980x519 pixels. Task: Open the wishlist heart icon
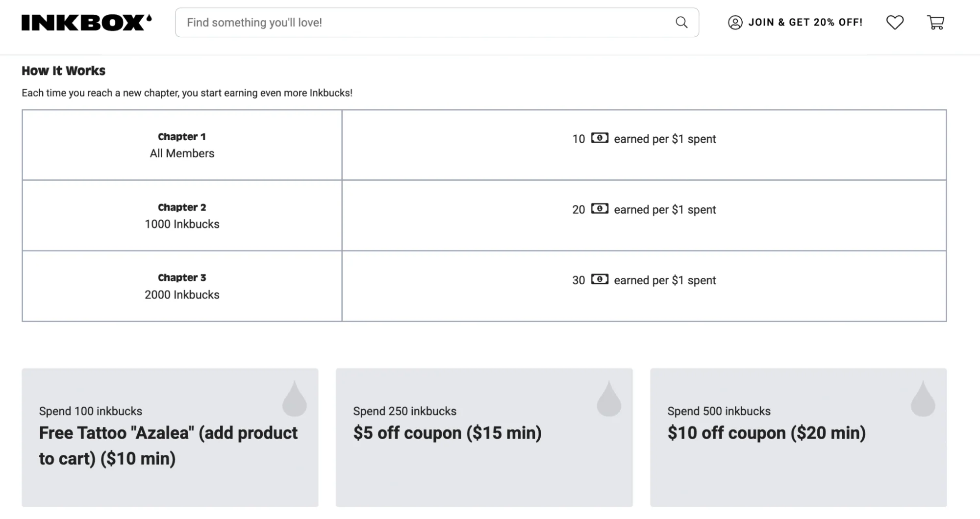tap(895, 22)
